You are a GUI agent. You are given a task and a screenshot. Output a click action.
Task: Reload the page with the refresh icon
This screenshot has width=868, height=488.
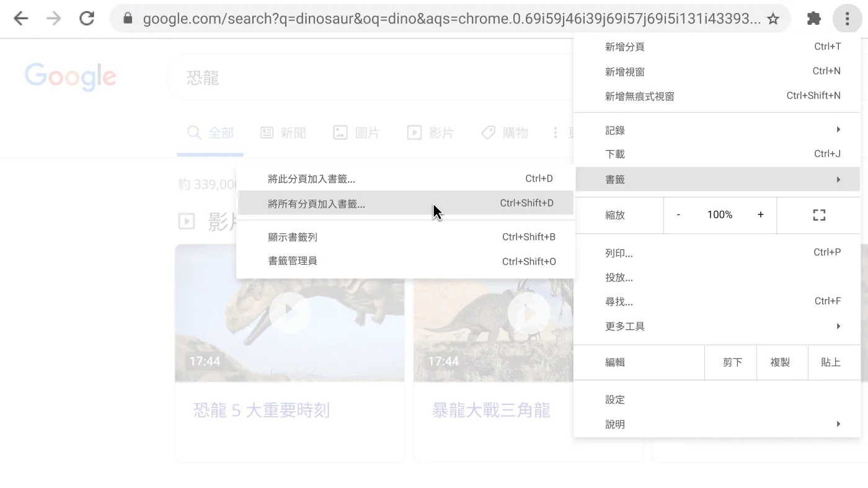click(86, 18)
